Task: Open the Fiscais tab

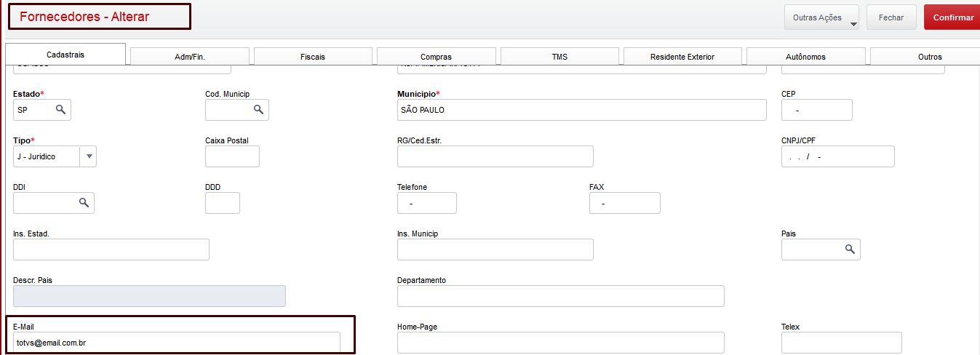Action: [x=313, y=57]
